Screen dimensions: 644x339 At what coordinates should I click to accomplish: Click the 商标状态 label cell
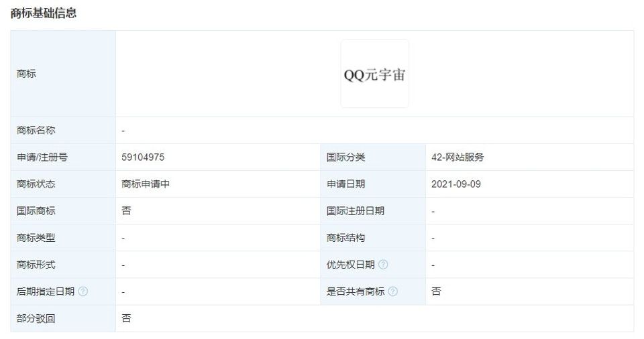tap(36, 184)
